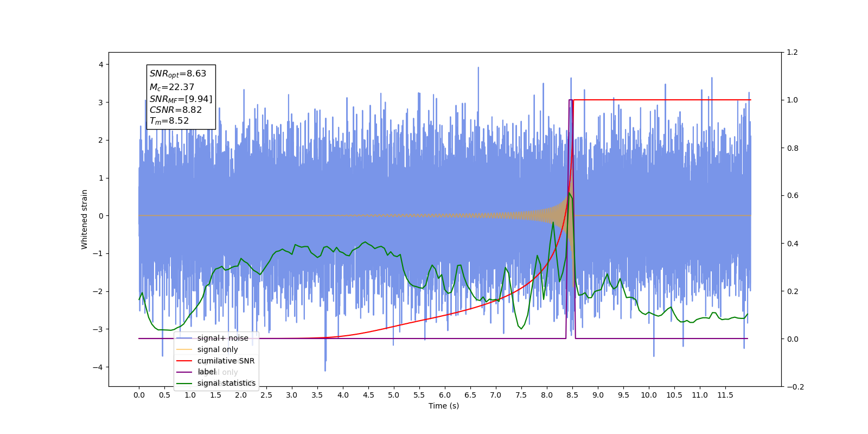Viewport: 868px width, 434px height.
Task: Click the −0.2 tick on the right axis
Action: (795, 387)
